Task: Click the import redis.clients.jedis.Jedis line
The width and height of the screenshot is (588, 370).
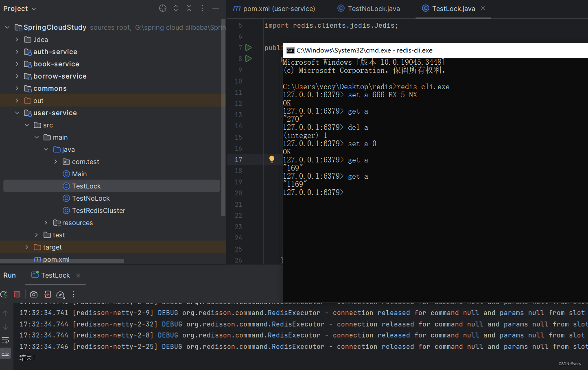Action: [331, 25]
